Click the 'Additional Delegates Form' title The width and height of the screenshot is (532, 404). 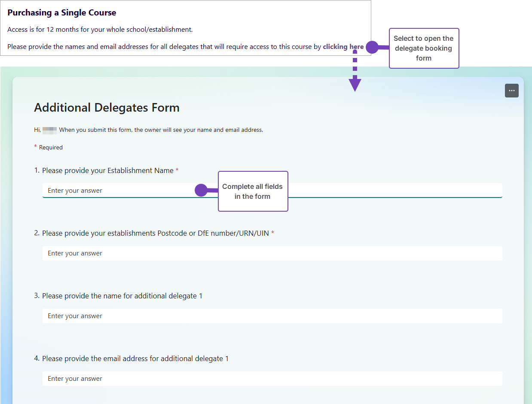(107, 107)
